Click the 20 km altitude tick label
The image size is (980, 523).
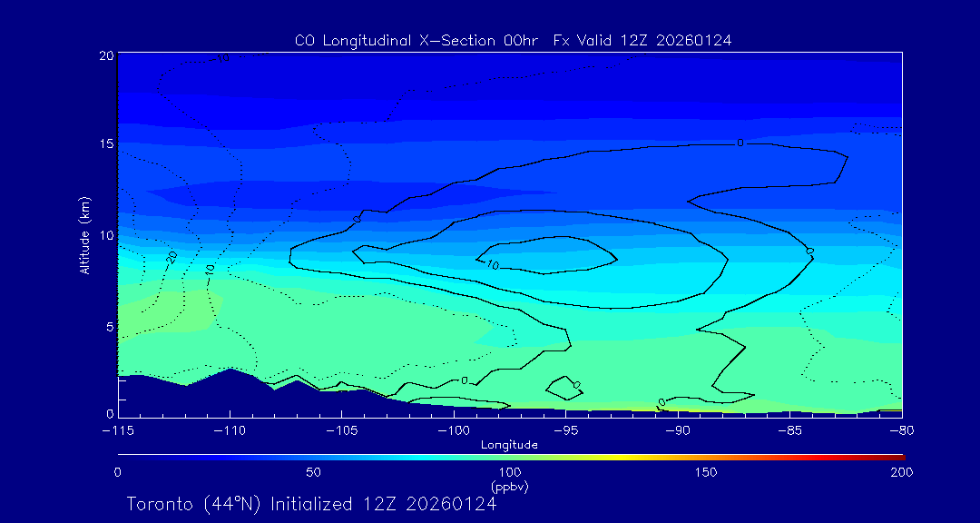106,55
